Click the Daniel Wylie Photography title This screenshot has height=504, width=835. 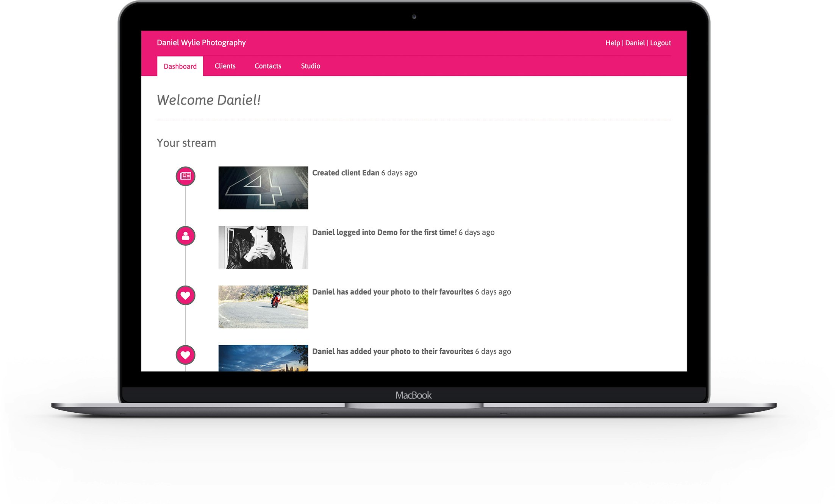click(201, 42)
